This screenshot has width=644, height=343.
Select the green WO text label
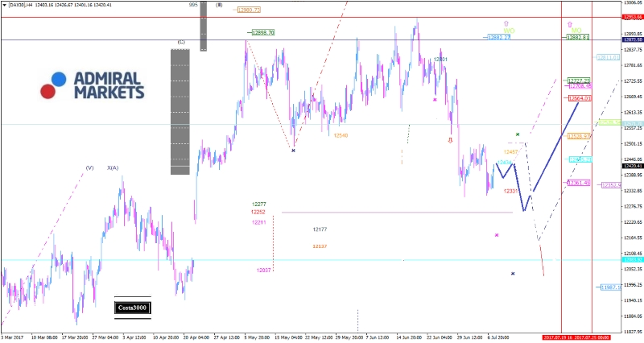[x=509, y=31]
